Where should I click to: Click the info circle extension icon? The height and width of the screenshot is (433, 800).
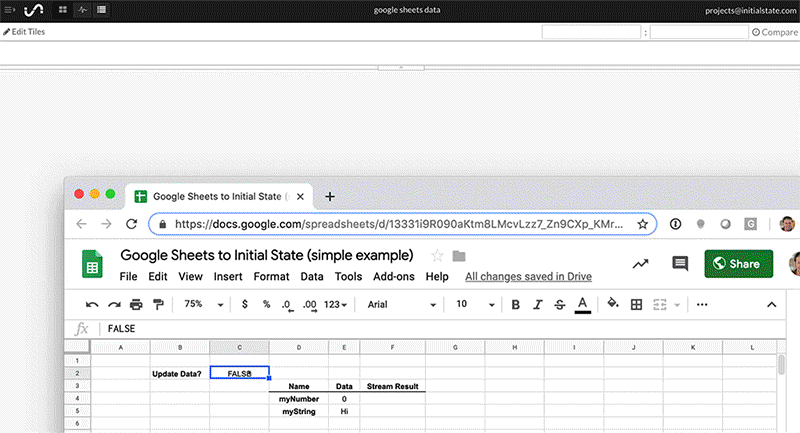(x=676, y=224)
